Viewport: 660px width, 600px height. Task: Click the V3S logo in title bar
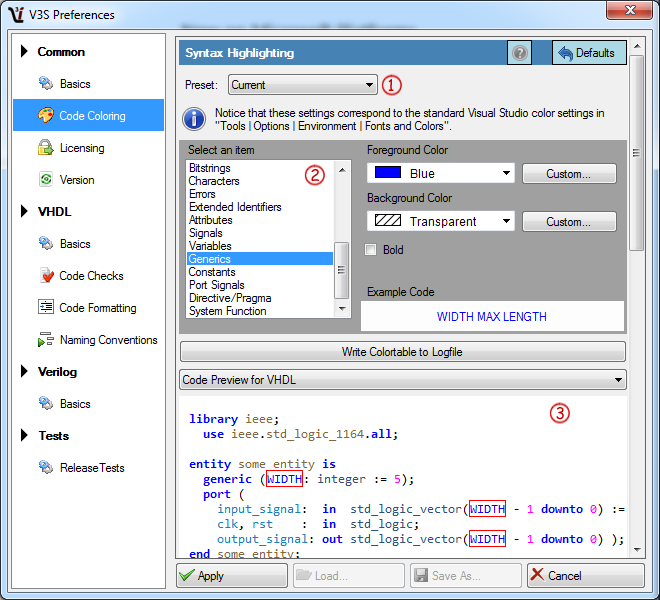tap(16, 14)
